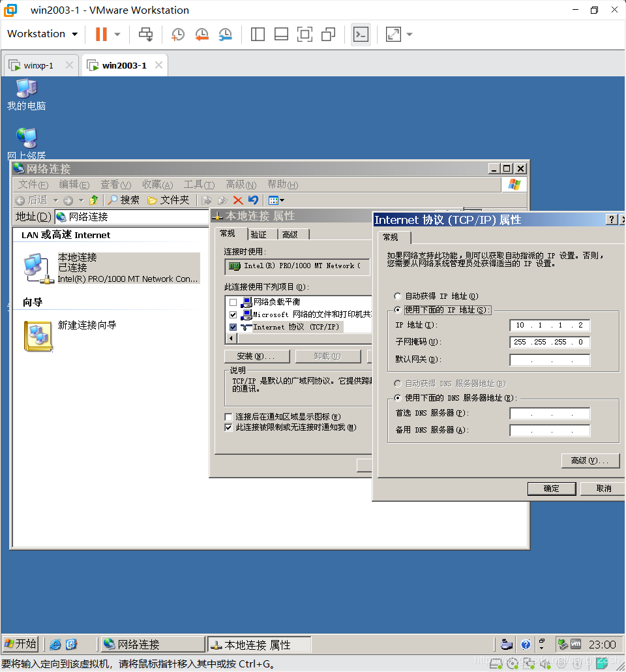
Task: Select the Network Neighborhood desktop icon
Action: pyautogui.click(x=27, y=144)
